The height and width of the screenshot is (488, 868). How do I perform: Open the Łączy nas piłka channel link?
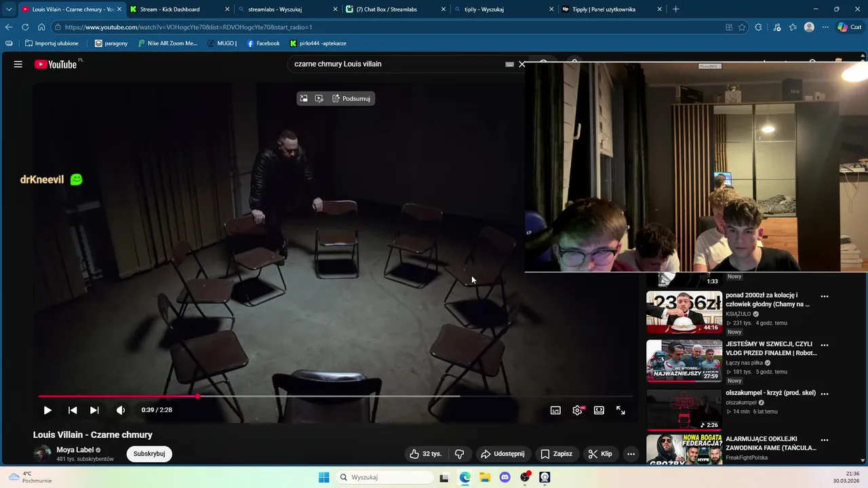pos(744,363)
